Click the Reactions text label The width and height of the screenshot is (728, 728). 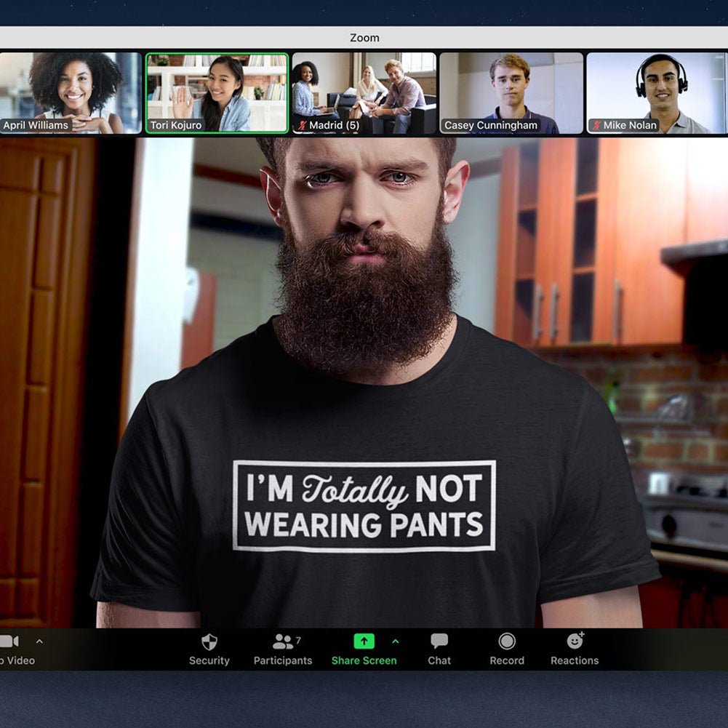[x=575, y=661]
